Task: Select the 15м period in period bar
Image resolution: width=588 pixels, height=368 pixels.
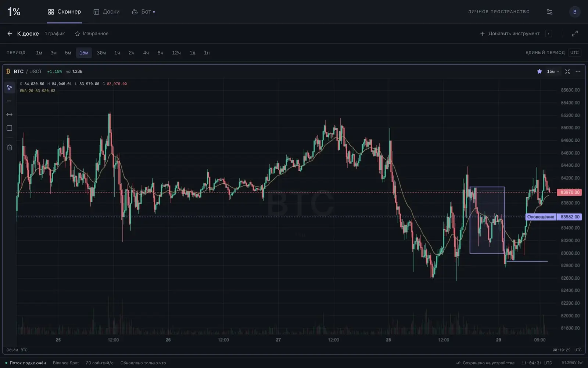Action: pos(84,53)
